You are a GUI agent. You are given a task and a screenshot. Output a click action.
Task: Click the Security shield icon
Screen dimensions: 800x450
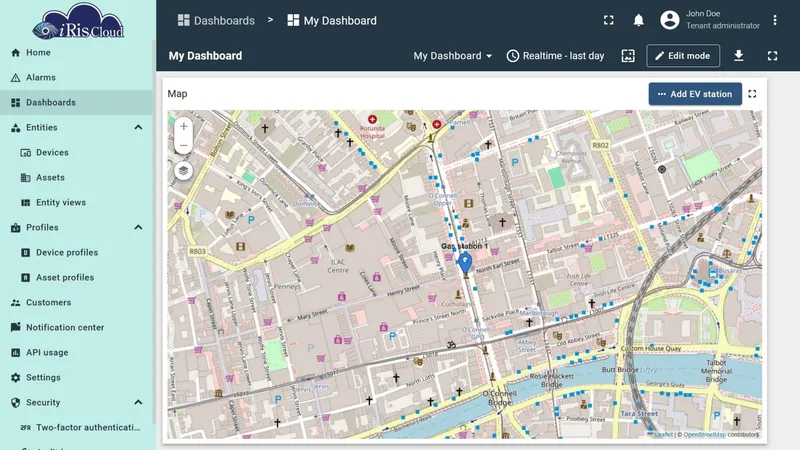point(15,403)
